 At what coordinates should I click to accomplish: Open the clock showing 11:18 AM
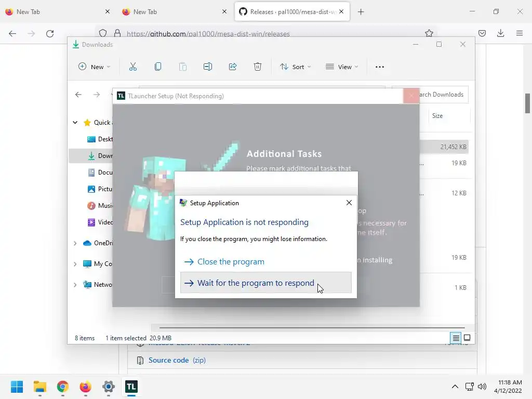click(508, 387)
